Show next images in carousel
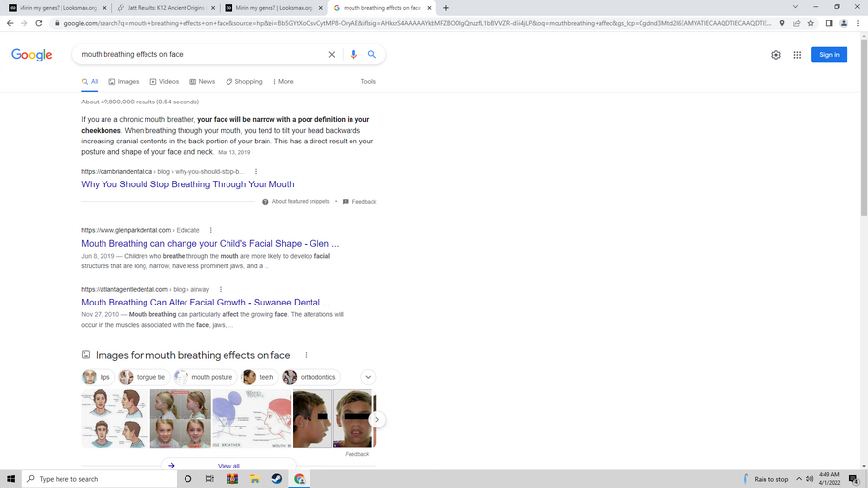Image resolution: width=868 pixels, height=488 pixels. (x=377, y=420)
